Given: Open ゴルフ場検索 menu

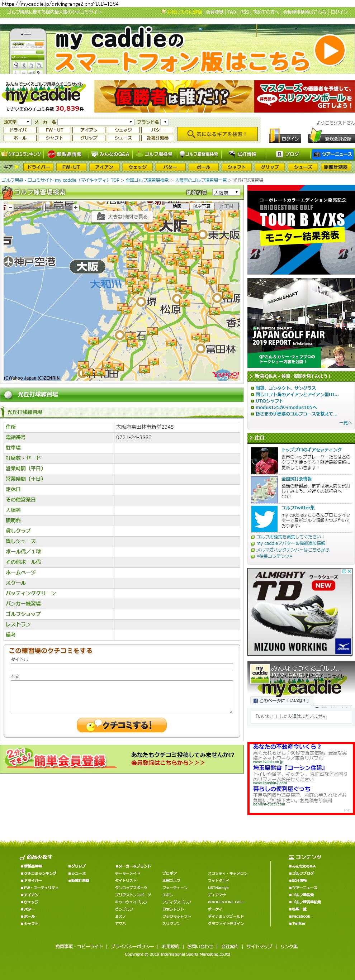Looking at the screenshot, I should pyautogui.click(x=154, y=154).
